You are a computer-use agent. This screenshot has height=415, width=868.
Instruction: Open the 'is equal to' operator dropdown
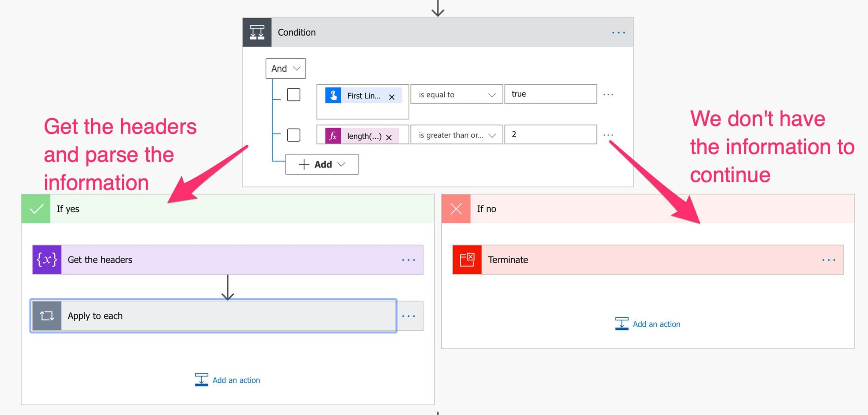[456, 94]
